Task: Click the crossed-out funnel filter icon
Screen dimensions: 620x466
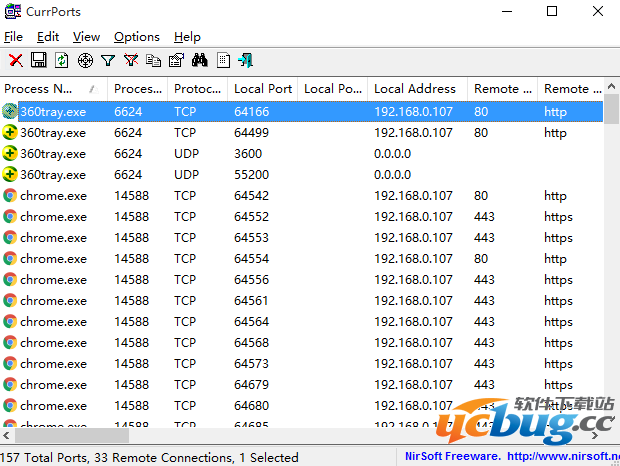Action: tap(130, 61)
